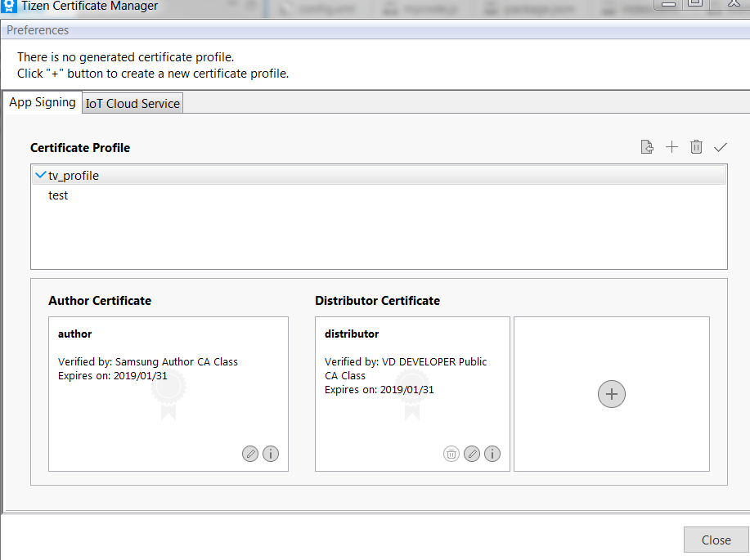Delete the selected certificate profile

696,147
